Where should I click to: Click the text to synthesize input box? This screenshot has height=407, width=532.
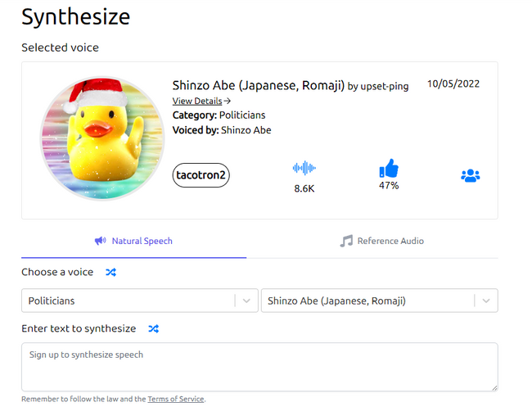coord(259,367)
